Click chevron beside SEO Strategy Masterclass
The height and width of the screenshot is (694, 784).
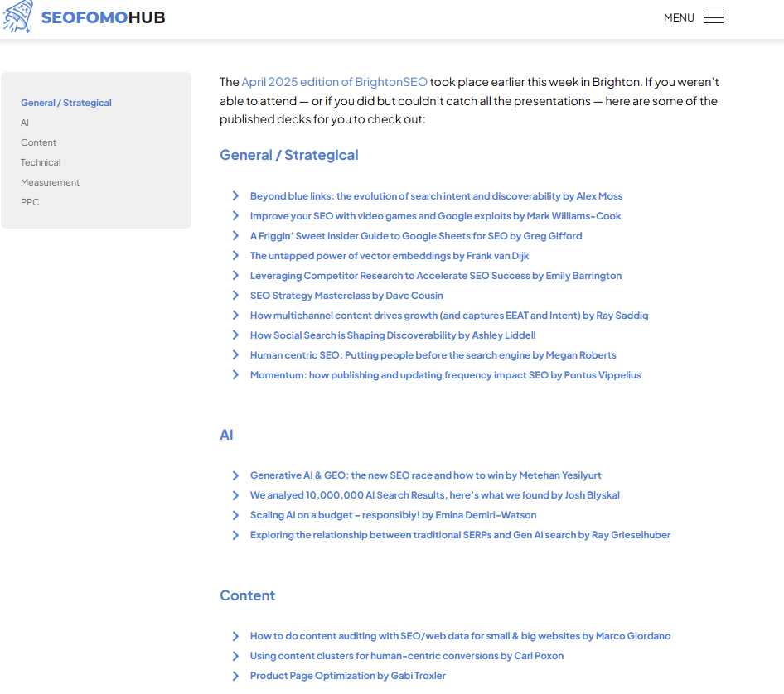coord(235,296)
